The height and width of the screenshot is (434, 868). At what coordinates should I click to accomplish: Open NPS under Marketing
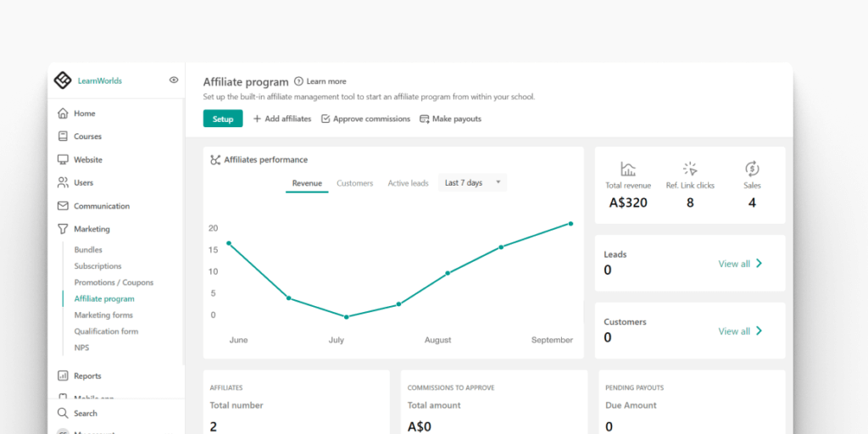[81, 348]
